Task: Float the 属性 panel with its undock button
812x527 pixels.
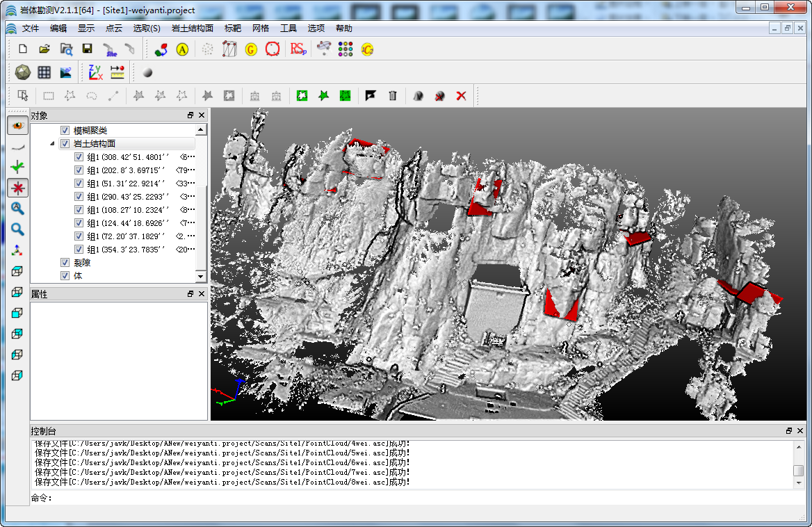Action: click(190, 294)
